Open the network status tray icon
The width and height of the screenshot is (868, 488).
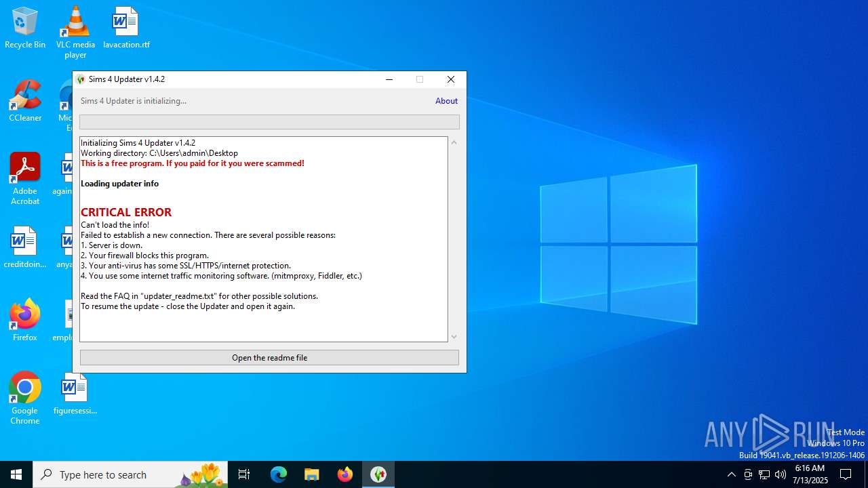coord(764,474)
